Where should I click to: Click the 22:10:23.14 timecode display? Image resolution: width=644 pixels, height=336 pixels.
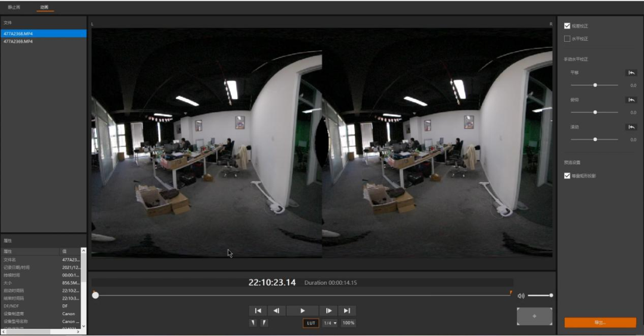[x=272, y=282]
